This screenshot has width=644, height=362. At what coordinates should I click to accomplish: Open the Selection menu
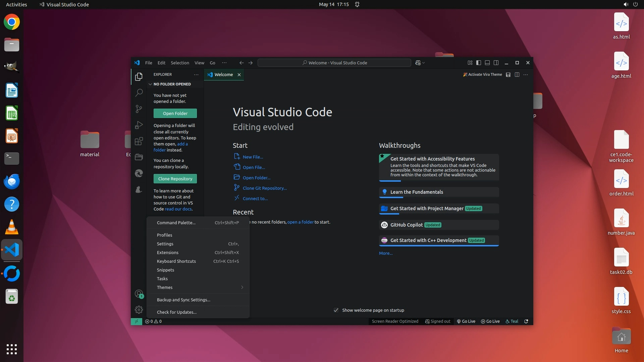click(x=180, y=63)
